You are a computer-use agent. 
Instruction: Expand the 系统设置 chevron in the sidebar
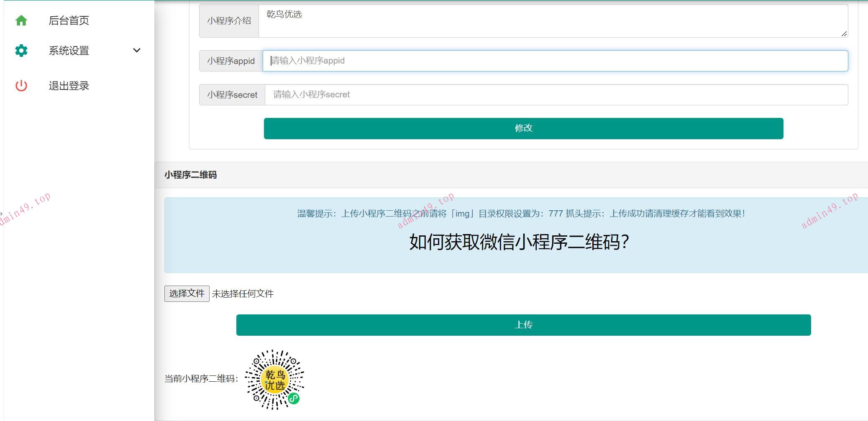(x=136, y=50)
